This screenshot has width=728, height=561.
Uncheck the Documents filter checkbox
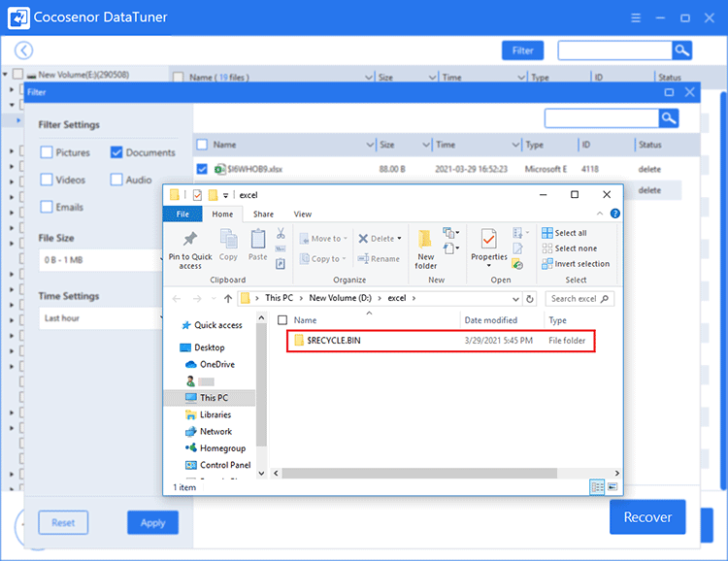point(116,152)
